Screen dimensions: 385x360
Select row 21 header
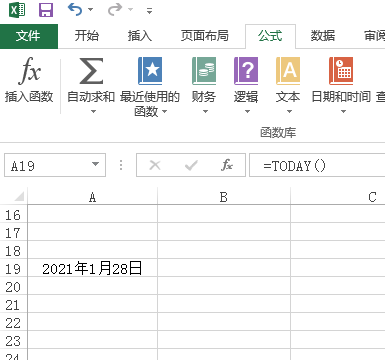13,305
